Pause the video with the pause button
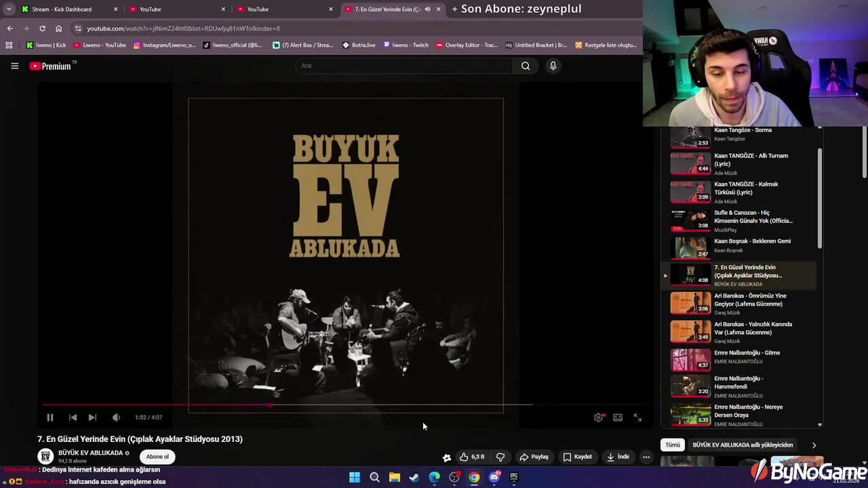The height and width of the screenshot is (488, 868). (50, 418)
